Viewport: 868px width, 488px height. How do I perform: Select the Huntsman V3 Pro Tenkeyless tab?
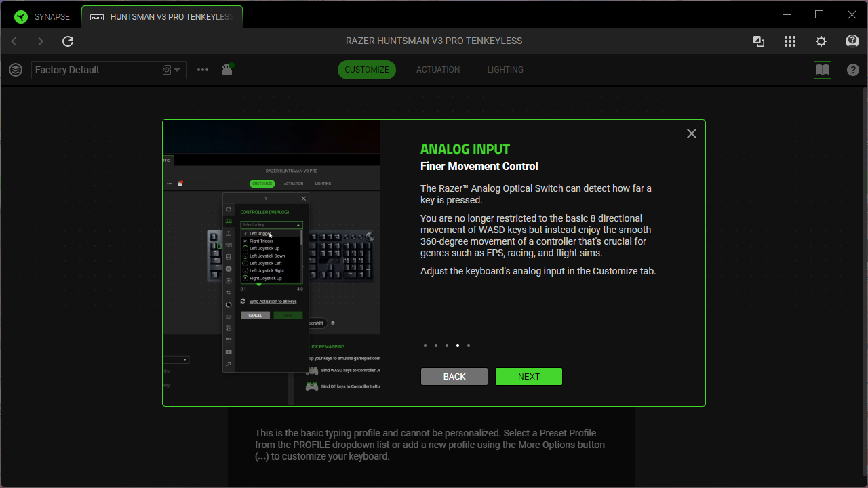(162, 17)
